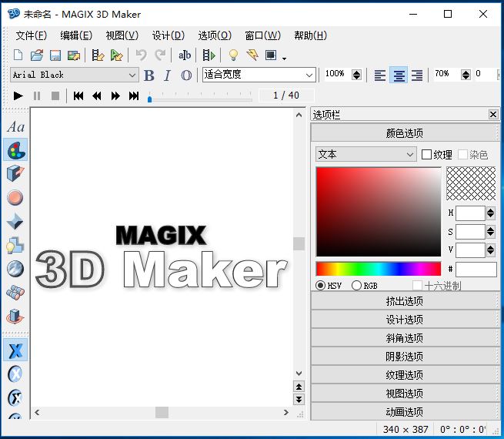
Task: Toggle Bold text formatting
Action: 149,76
